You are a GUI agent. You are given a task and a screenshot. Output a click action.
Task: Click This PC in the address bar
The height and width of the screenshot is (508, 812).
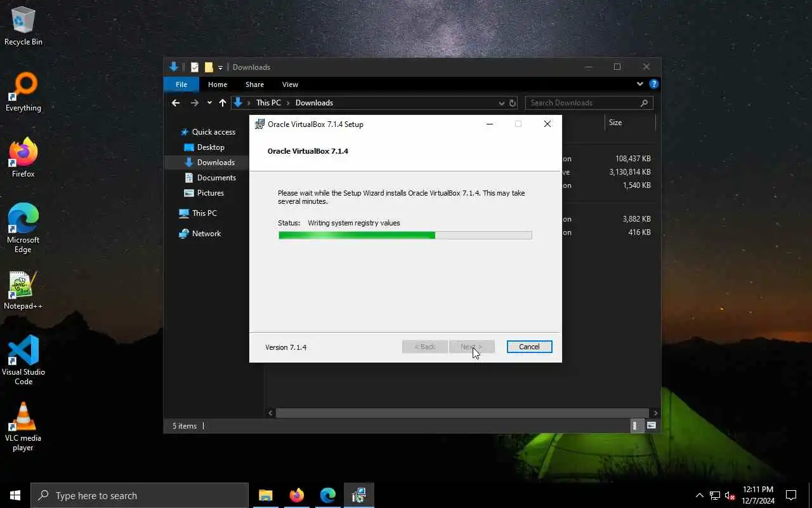tap(268, 103)
